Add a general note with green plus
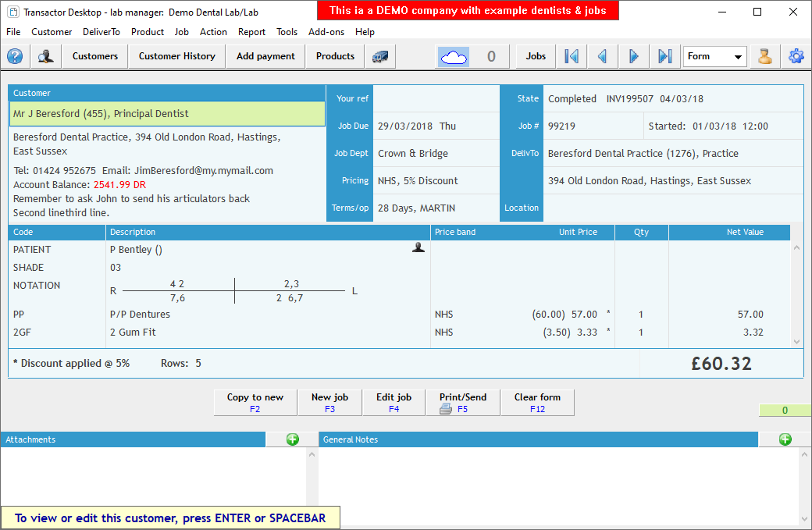The height and width of the screenshot is (530, 812). (x=785, y=439)
